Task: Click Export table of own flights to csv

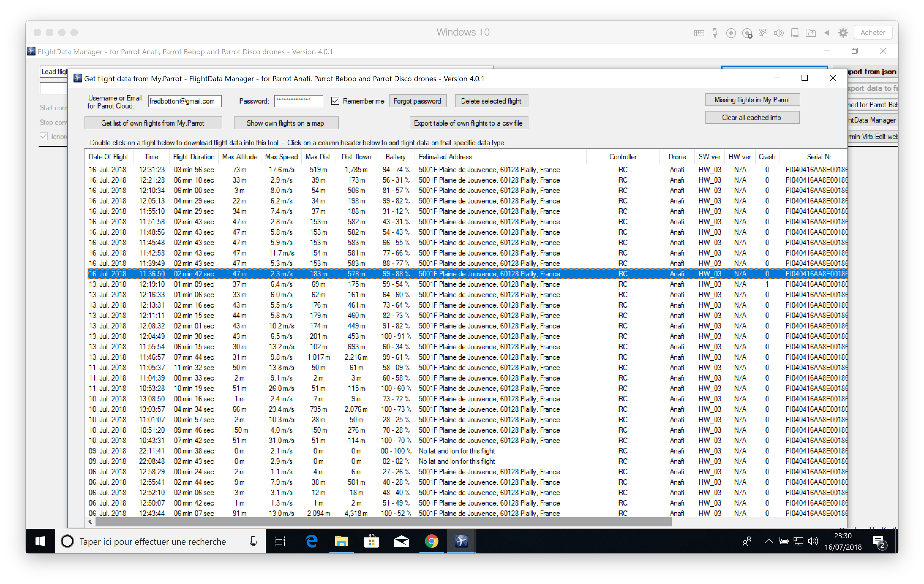Action: pos(468,123)
